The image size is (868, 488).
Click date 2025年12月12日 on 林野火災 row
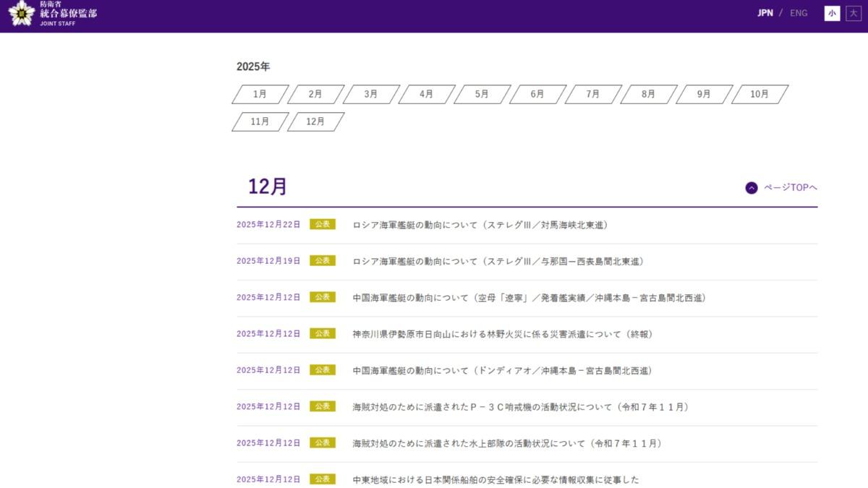(268, 334)
